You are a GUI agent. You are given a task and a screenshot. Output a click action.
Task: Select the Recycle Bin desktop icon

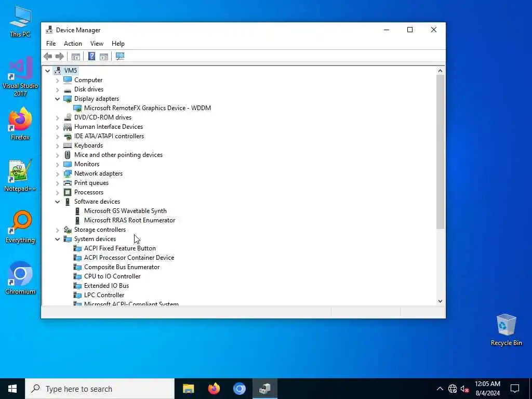[506, 330]
